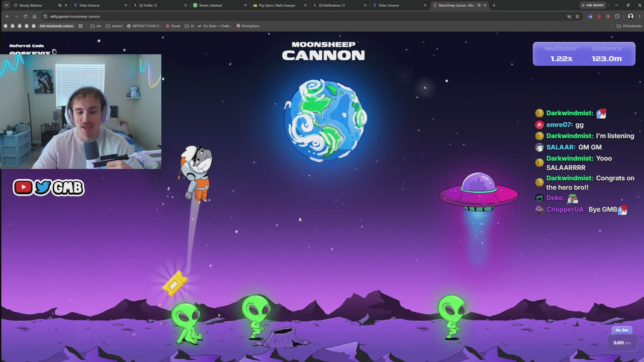Open the 'AI' bookmarks folder
644x362 pixels.
pyautogui.click(x=190, y=26)
